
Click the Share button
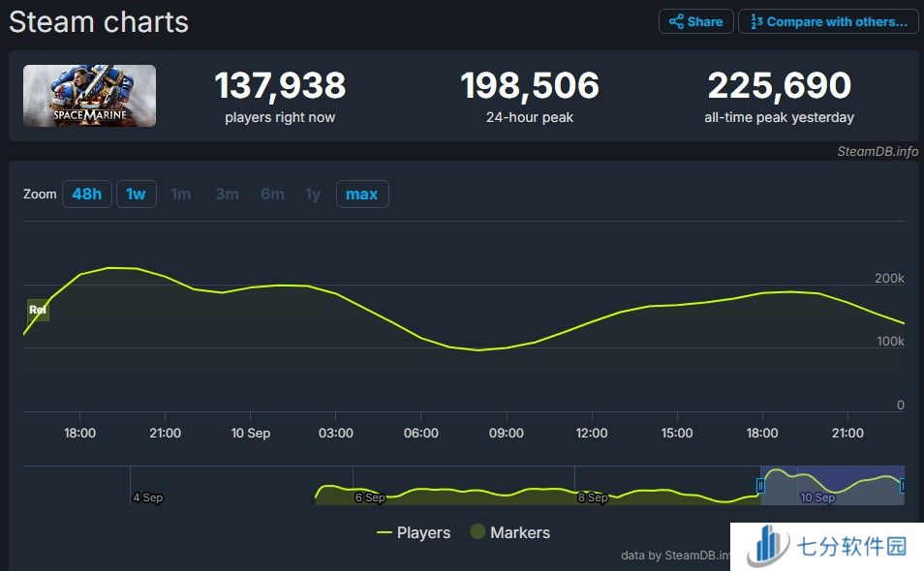695,21
